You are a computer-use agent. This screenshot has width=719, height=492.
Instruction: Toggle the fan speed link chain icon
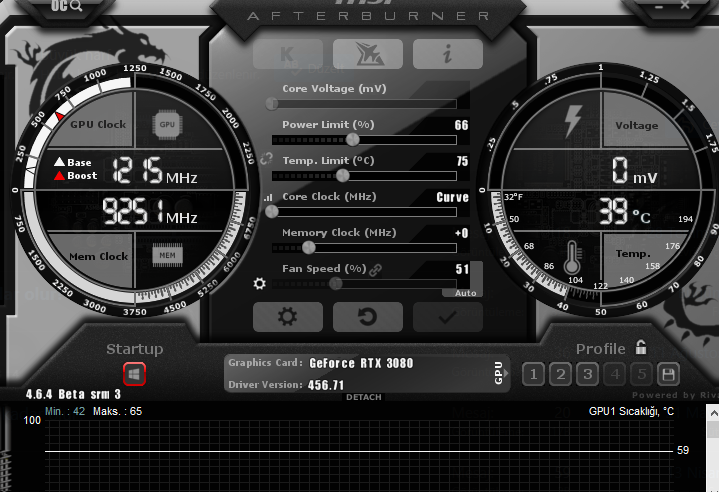[375, 270]
